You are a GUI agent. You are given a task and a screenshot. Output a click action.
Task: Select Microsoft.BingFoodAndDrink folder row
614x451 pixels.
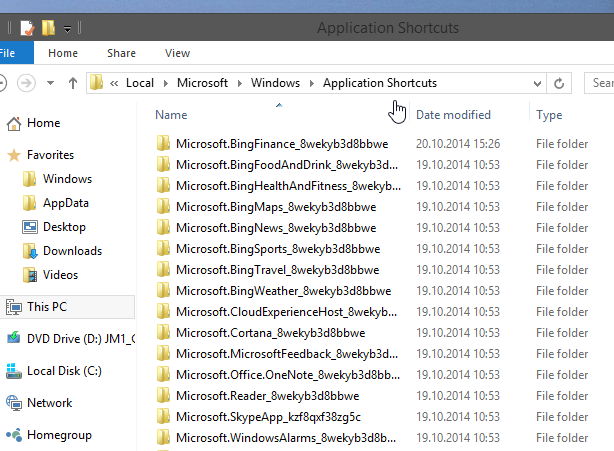point(287,165)
